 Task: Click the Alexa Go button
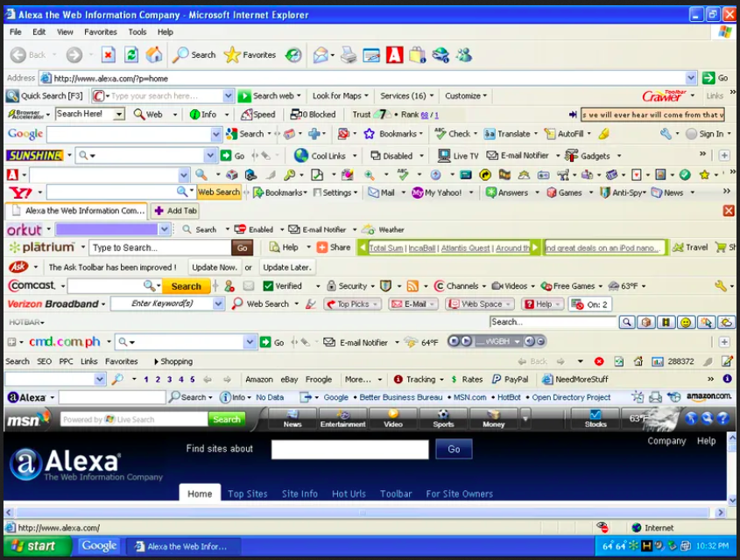pyautogui.click(x=454, y=449)
